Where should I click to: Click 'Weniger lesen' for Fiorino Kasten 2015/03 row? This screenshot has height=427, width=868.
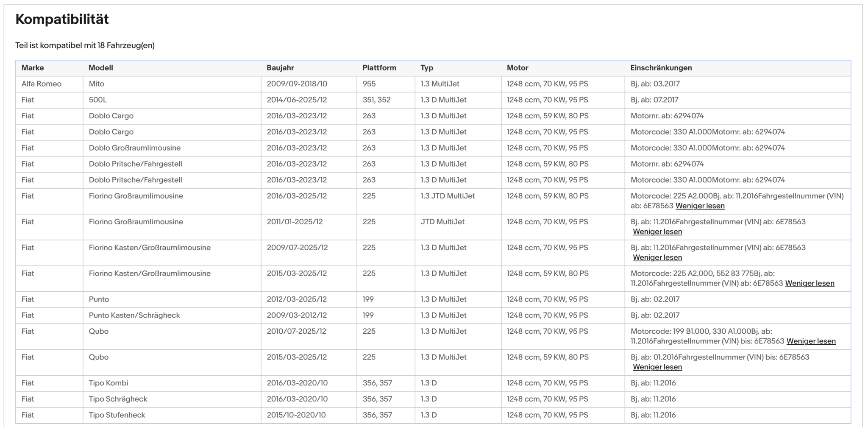tap(810, 283)
